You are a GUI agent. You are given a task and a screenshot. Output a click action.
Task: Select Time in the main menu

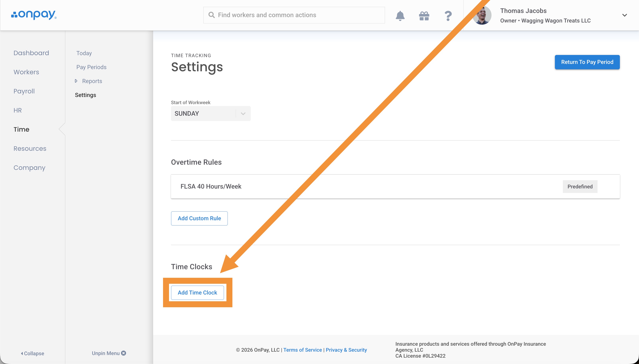click(x=21, y=129)
